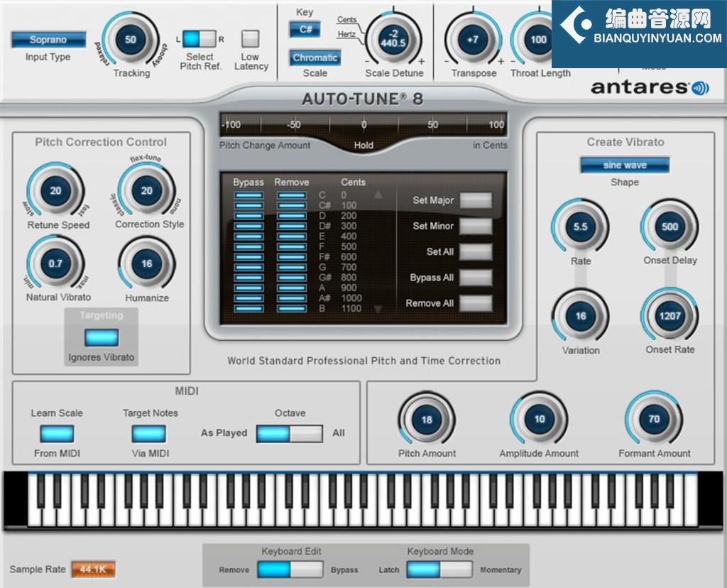Click the Formant Amount knob showing 70
Screen dimensions: 727x588
[x=654, y=420]
